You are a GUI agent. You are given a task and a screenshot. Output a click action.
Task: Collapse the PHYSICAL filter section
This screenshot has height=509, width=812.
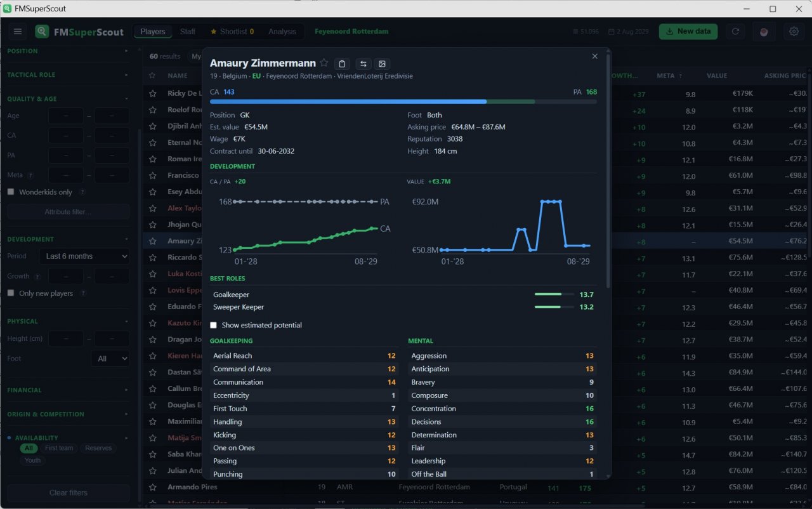pyautogui.click(x=67, y=321)
